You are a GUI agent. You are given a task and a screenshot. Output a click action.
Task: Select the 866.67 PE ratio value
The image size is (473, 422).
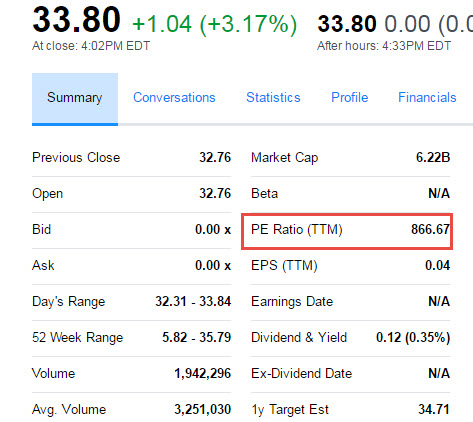(430, 229)
